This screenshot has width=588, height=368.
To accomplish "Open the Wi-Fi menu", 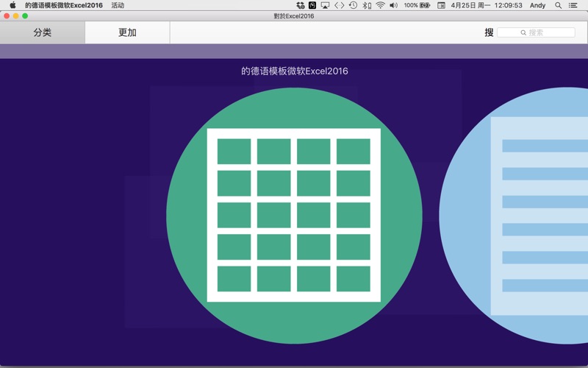I will click(380, 5).
